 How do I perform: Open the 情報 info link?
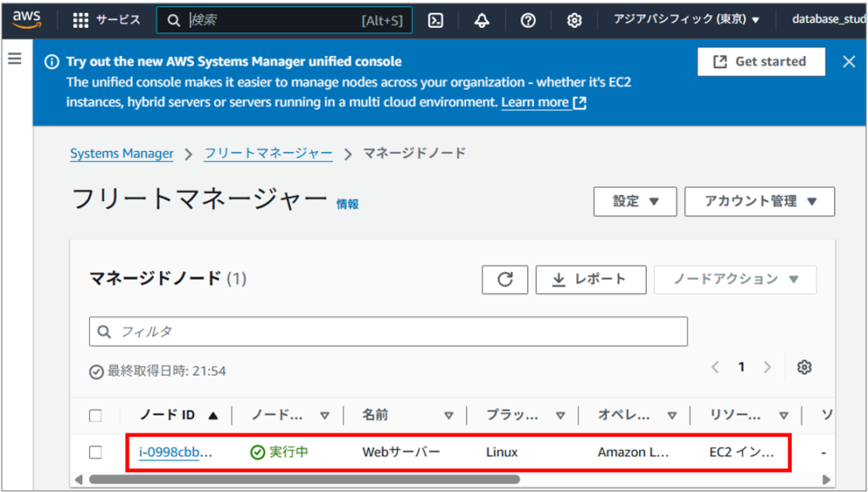tap(347, 204)
